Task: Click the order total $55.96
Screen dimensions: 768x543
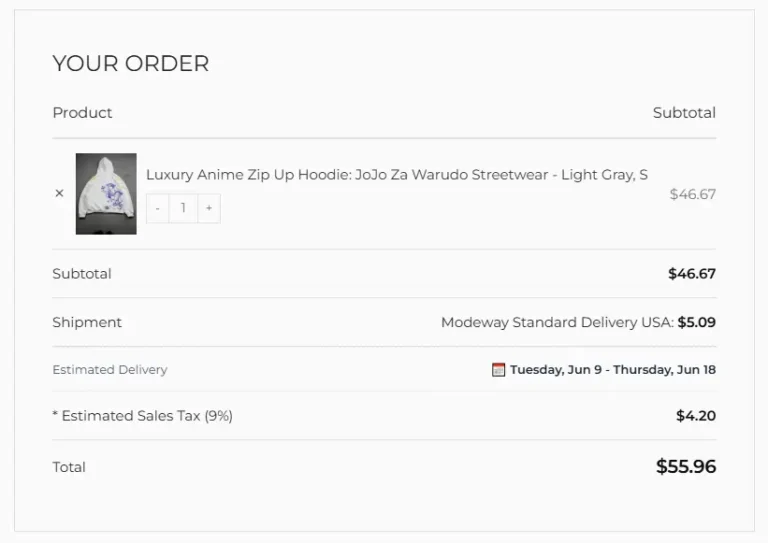Action: click(x=686, y=467)
